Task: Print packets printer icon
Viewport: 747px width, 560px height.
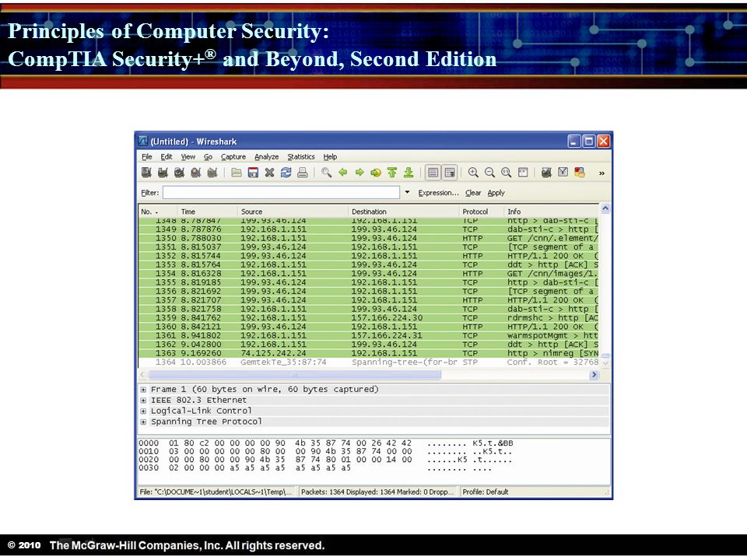Action: click(303, 173)
